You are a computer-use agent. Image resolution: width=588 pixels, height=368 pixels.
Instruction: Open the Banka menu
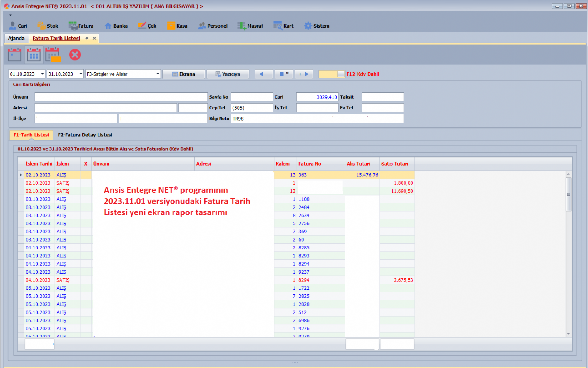point(116,26)
